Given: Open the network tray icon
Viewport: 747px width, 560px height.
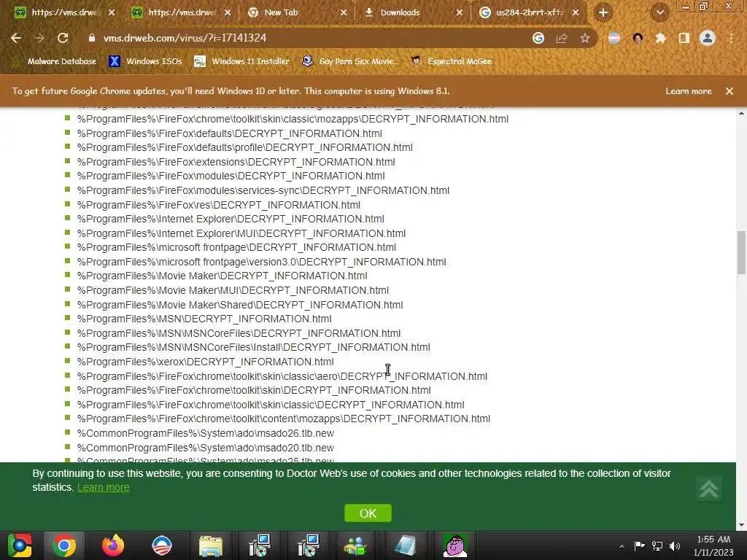Looking at the screenshot, I should coord(657,545).
